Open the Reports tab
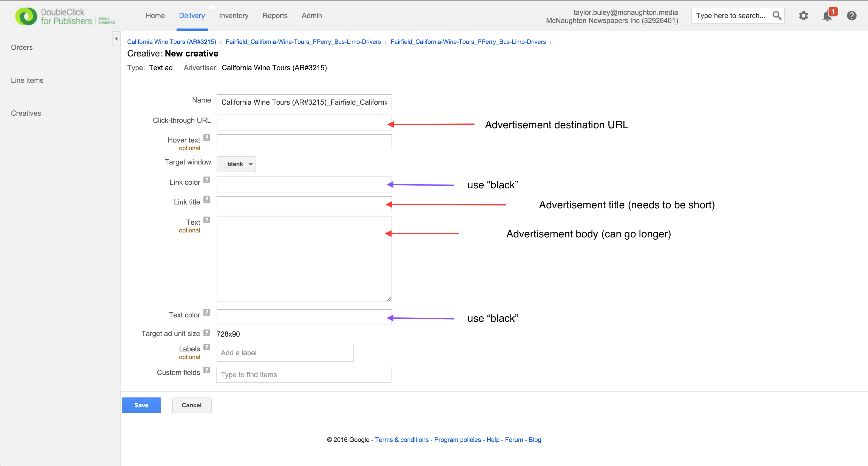The image size is (868, 466). pos(275,16)
